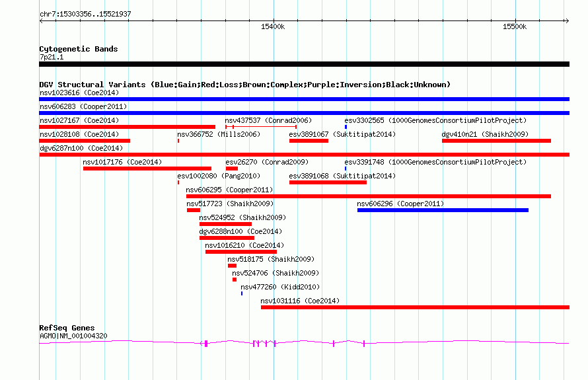Image resolution: width=588 pixels, height=380 pixels.
Task: Open the esv1002080 (Pang2010) label
Action: [x=219, y=176]
